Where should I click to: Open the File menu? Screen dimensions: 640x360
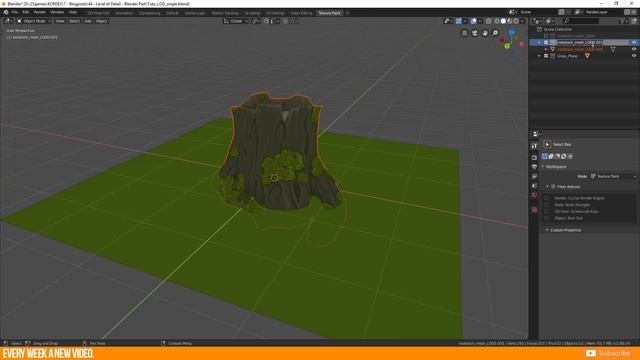[15, 13]
